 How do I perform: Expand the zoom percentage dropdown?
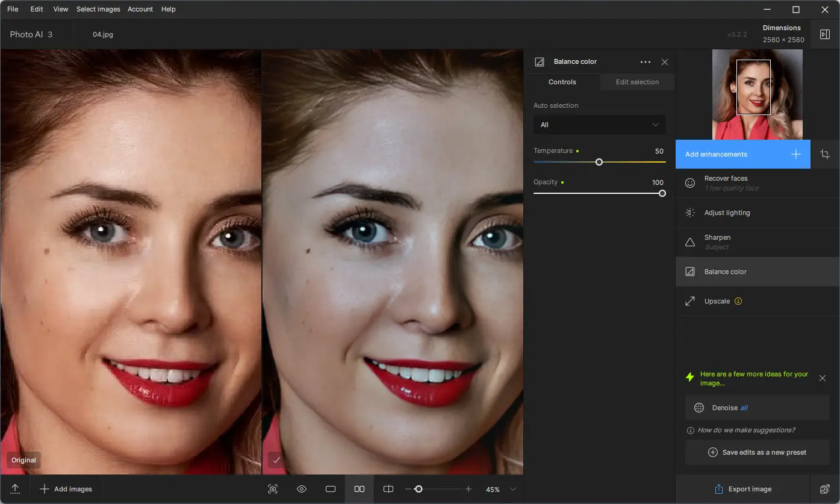coord(513,489)
